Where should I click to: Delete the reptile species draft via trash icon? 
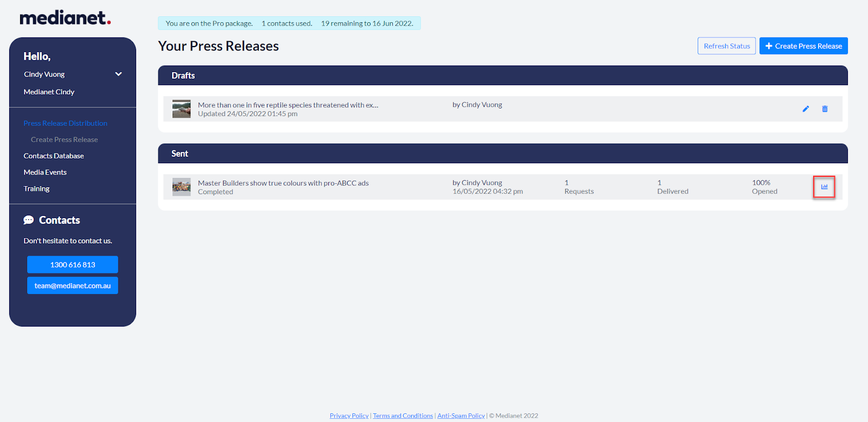(x=825, y=109)
